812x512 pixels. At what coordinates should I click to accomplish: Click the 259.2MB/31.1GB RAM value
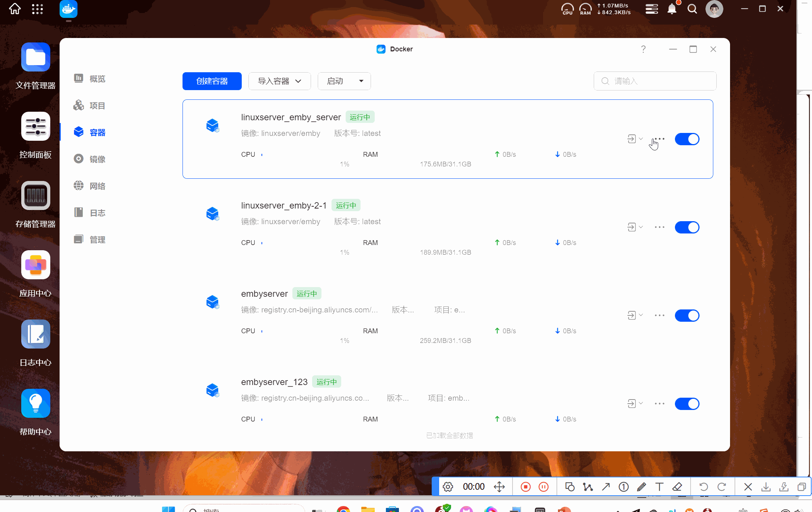(445, 341)
